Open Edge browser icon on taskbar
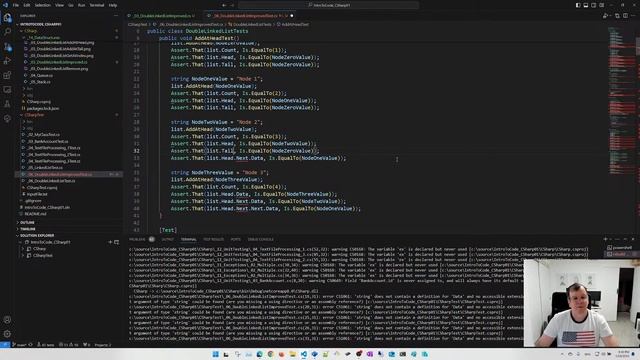 pyautogui.click(x=260, y=354)
